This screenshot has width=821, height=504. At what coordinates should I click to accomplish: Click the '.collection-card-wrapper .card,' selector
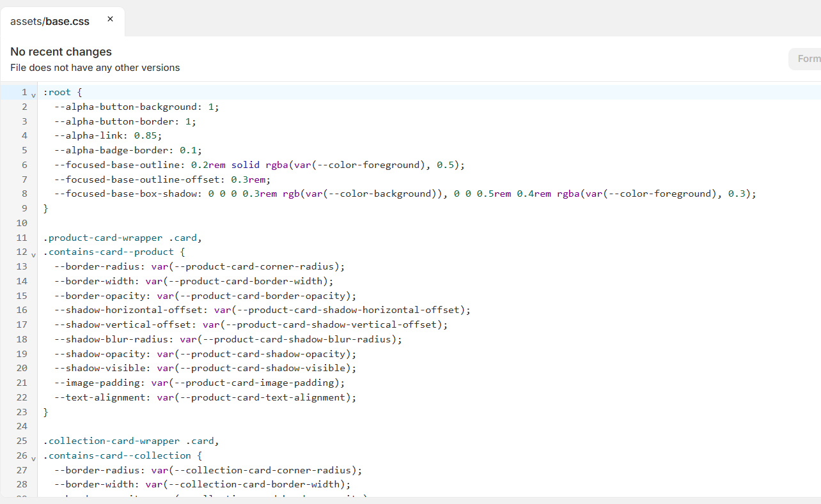[x=131, y=441]
